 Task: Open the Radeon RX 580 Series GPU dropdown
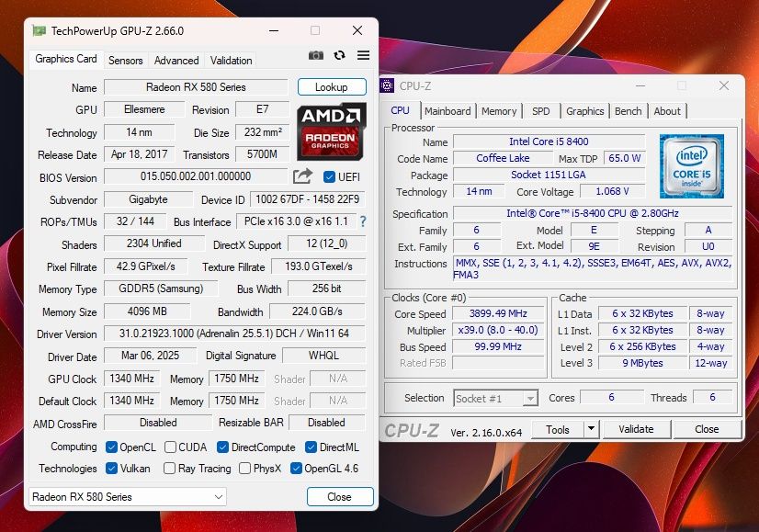pyautogui.click(x=128, y=497)
